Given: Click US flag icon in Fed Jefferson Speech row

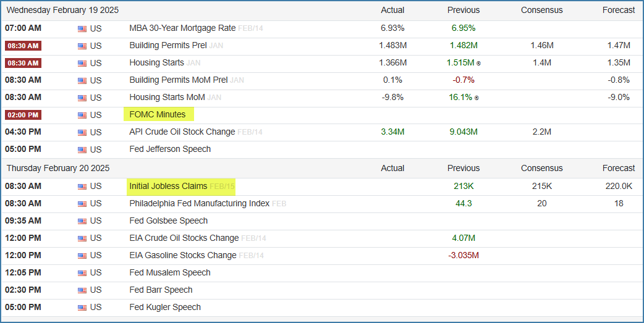Looking at the screenshot, I should tap(82, 150).
